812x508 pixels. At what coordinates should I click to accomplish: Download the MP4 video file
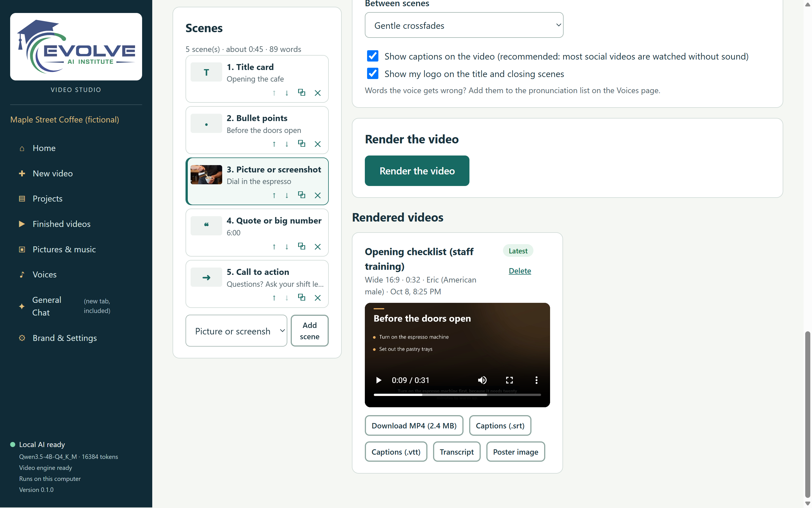point(414,426)
